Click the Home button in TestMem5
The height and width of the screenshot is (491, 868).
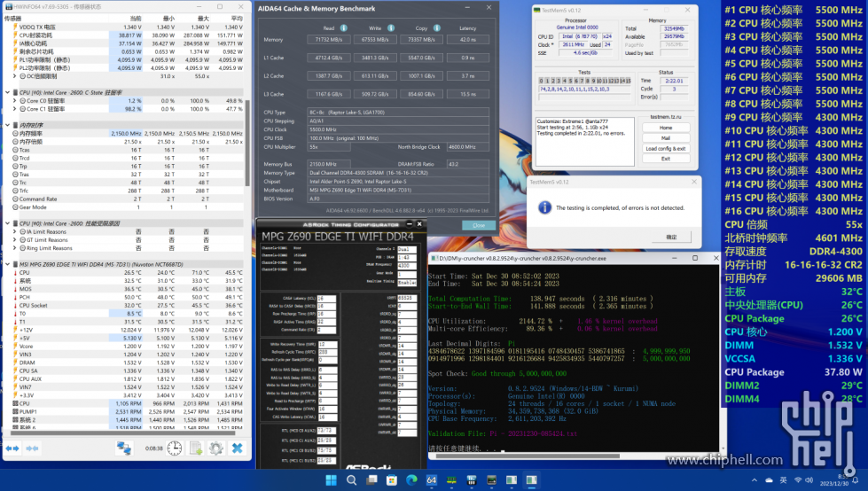click(666, 128)
